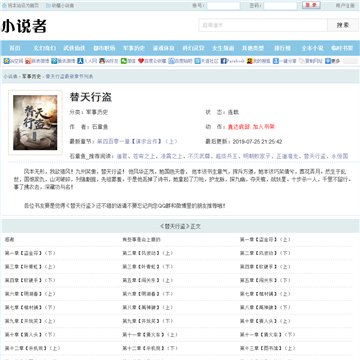Viewport: 360px width, 360px height.
Task: Open chapter 第一章【盗金符】(上)
Action: coord(265,239)
